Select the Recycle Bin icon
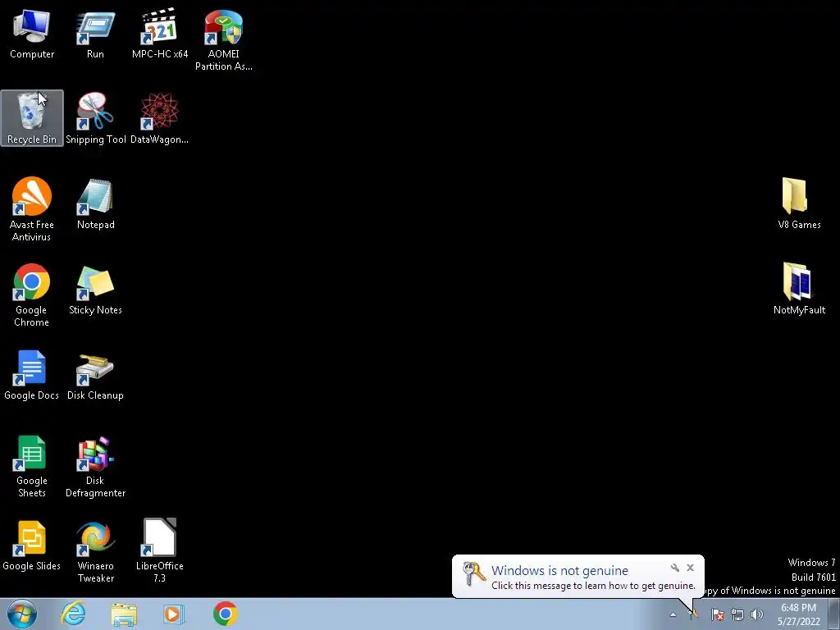The width and height of the screenshot is (840, 630). coord(32,118)
